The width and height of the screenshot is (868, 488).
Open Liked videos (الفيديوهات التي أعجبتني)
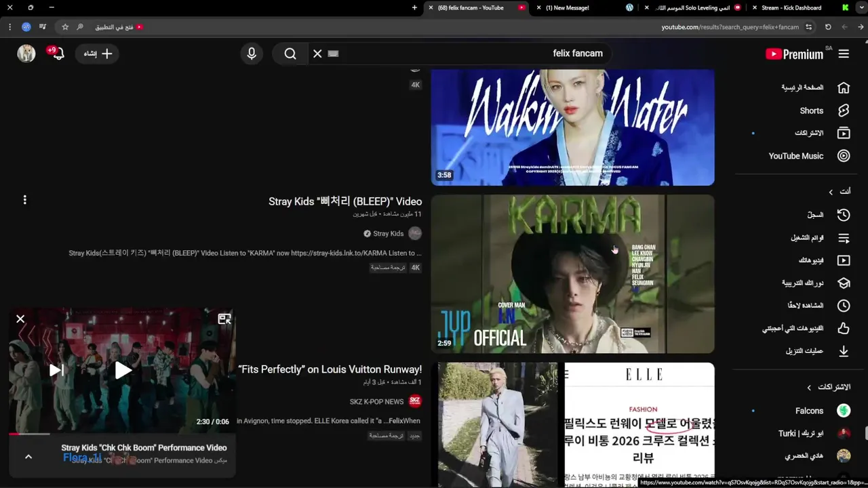[807, 328]
